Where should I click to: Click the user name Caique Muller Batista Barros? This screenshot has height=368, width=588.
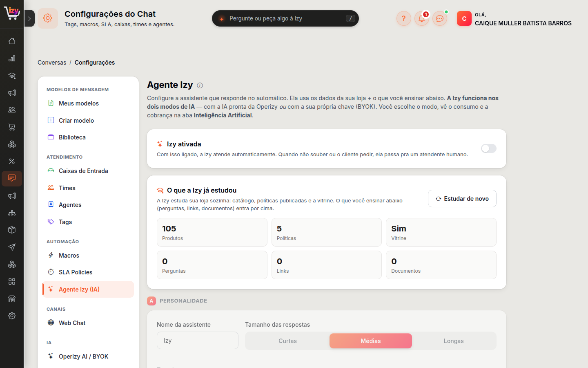(523, 23)
